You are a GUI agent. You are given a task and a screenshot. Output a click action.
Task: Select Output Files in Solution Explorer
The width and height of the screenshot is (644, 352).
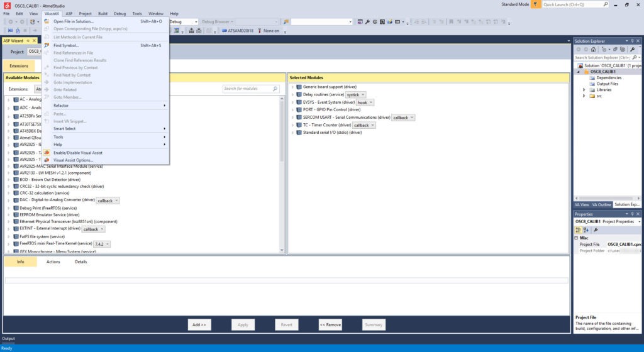[607, 84]
